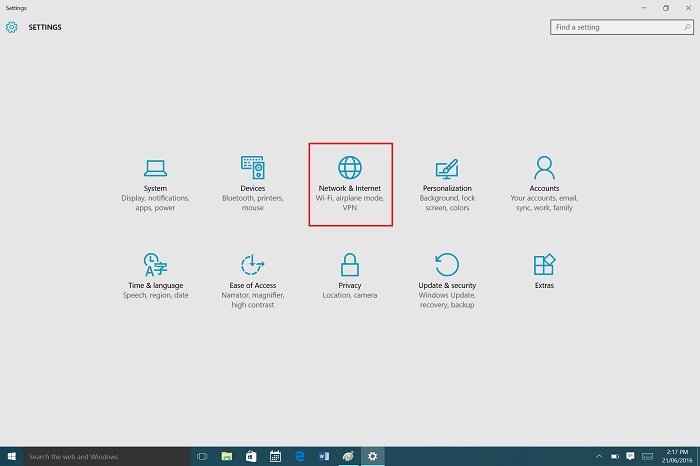This screenshot has height=466, width=700.
Task: Show hidden system tray icons
Action: [599, 456]
